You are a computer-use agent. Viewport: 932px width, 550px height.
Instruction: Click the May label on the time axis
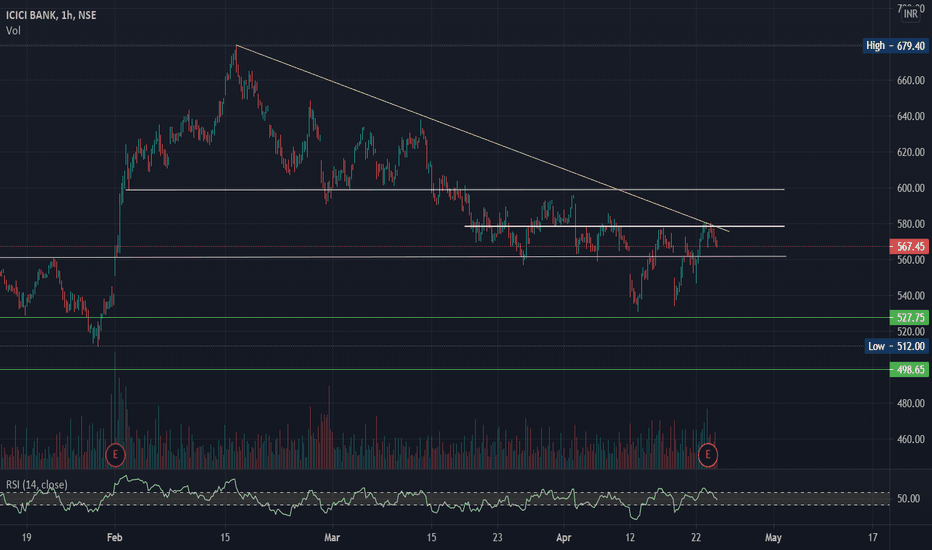click(x=773, y=538)
